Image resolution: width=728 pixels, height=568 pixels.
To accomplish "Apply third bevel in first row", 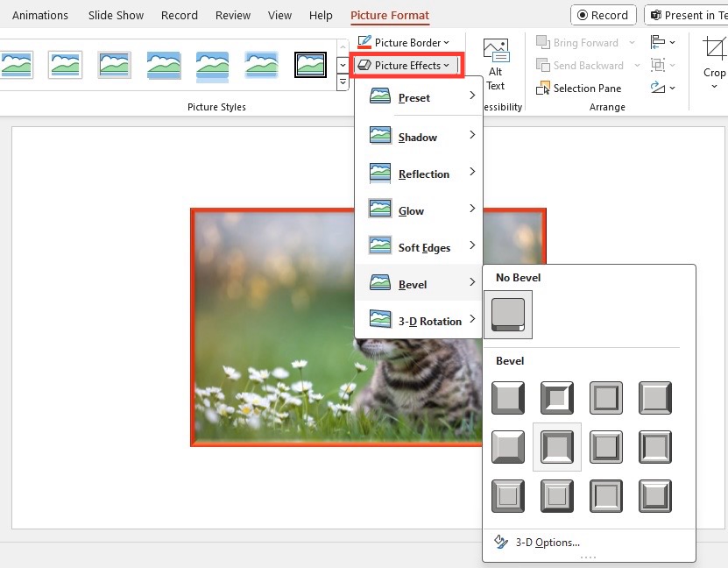I will tap(606, 398).
